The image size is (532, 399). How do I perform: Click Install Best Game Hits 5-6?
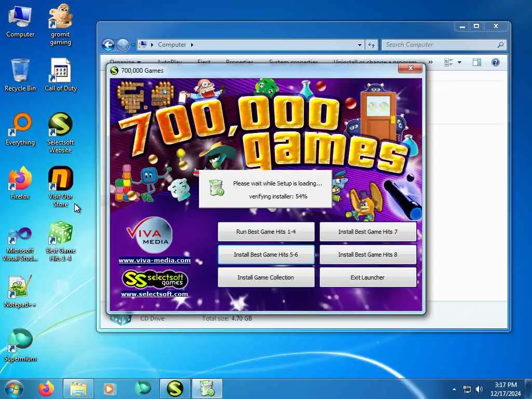[x=266, y=255]
